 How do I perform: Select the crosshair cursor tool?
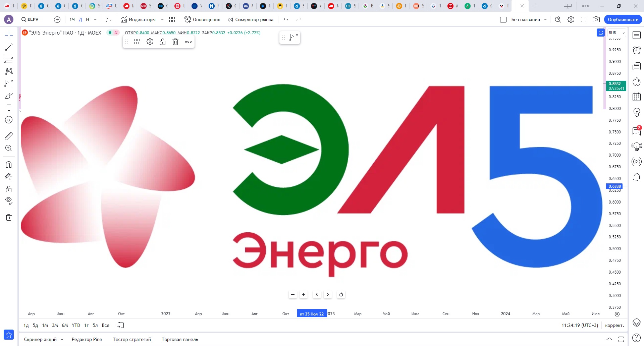(x=9, y=35)
